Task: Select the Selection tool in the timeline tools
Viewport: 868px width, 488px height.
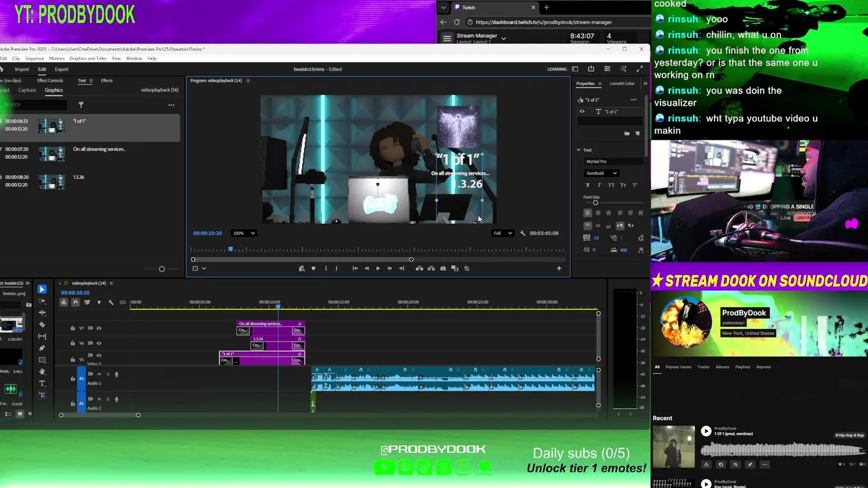Action: click(42, 289)
